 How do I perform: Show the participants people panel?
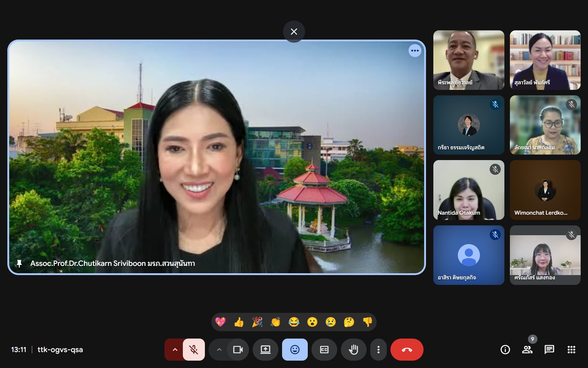(527, 350)
